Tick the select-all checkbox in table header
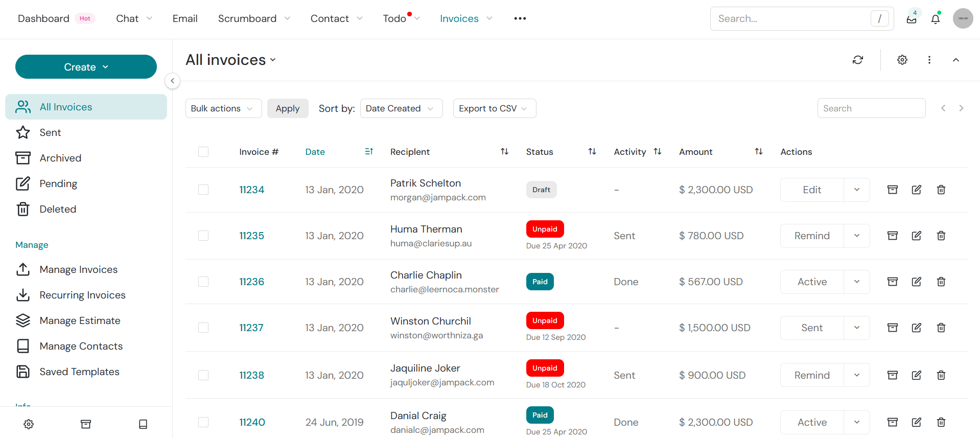The height and width of the screenshot is (438, 980). coord(203,152)
